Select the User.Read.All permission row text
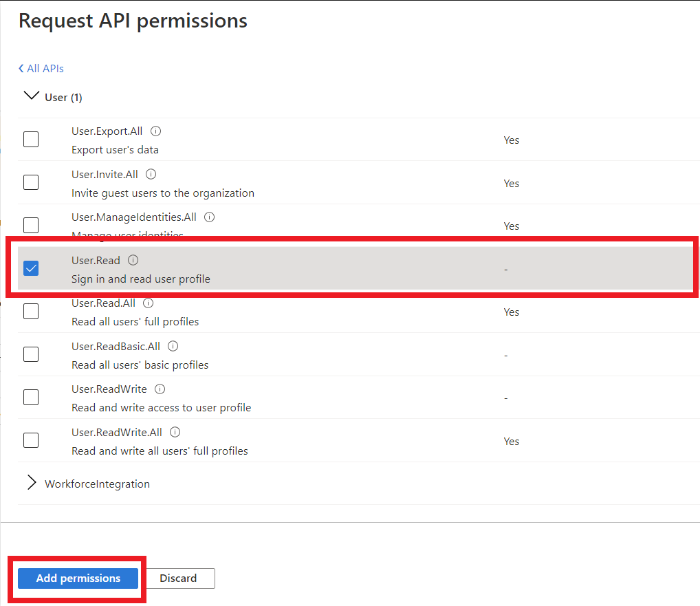This screenshot has width=700, height=606. tap(103, 303)
